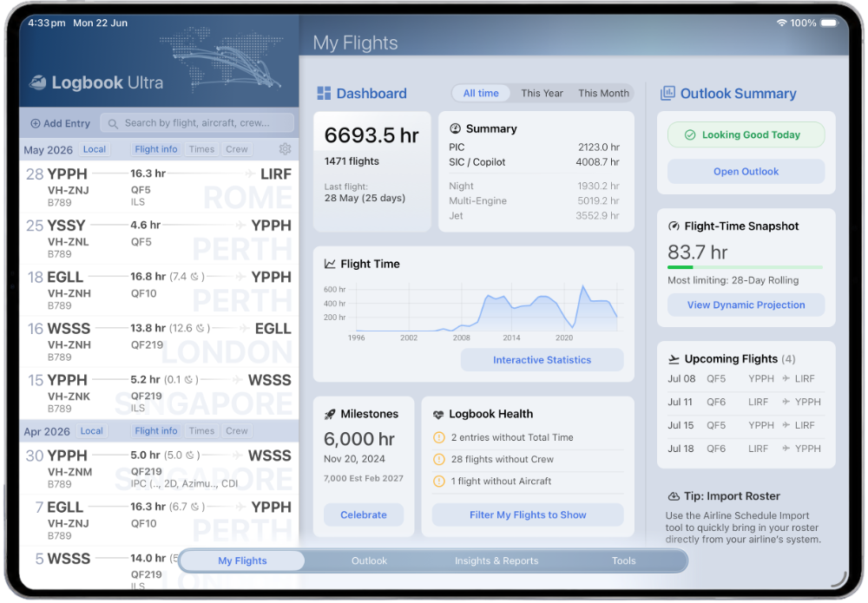Screen dimensions: 868x603
Task: Click the 6693.5 hr total time value
Action: [x=372, y=135]
